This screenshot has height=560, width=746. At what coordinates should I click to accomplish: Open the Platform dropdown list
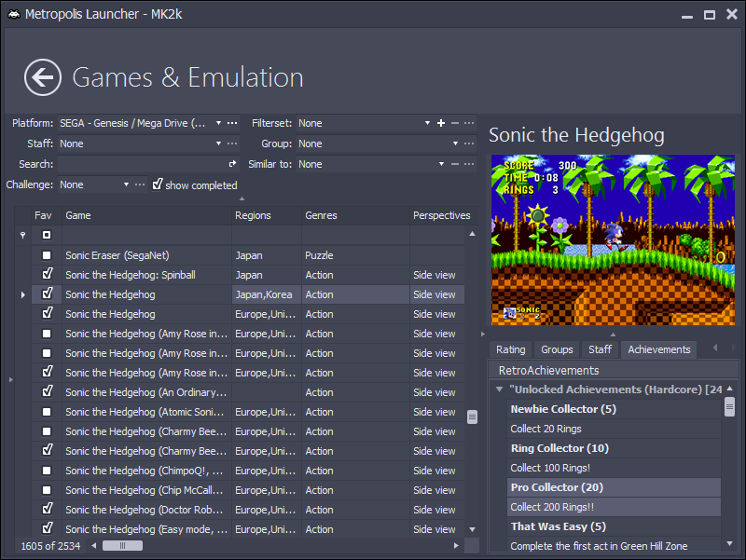point(218,123)
